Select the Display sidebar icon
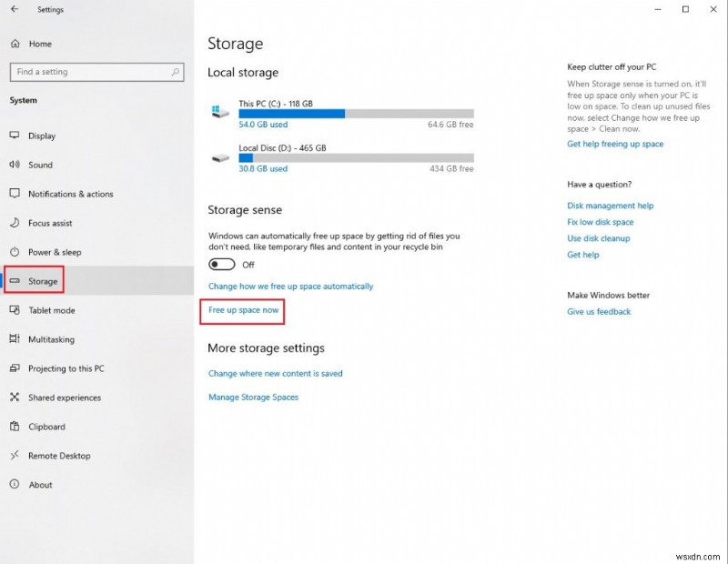Viewport: 728px width, 564px height. (15, 136)
